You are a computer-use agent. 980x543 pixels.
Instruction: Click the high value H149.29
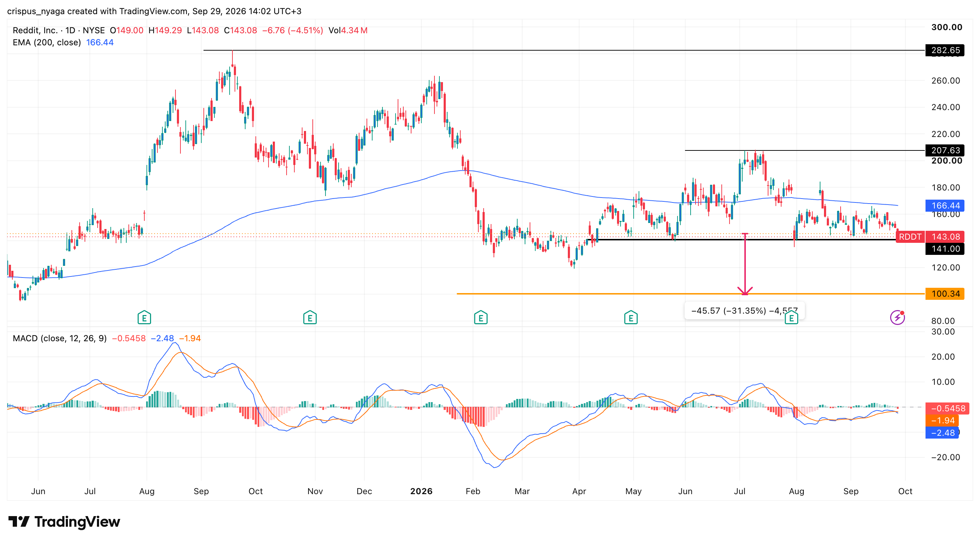[165, 30]
